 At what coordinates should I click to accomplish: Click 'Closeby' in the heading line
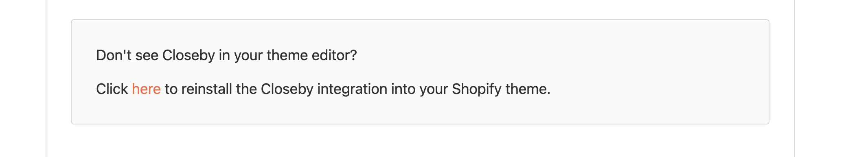(x=189, y=55)
